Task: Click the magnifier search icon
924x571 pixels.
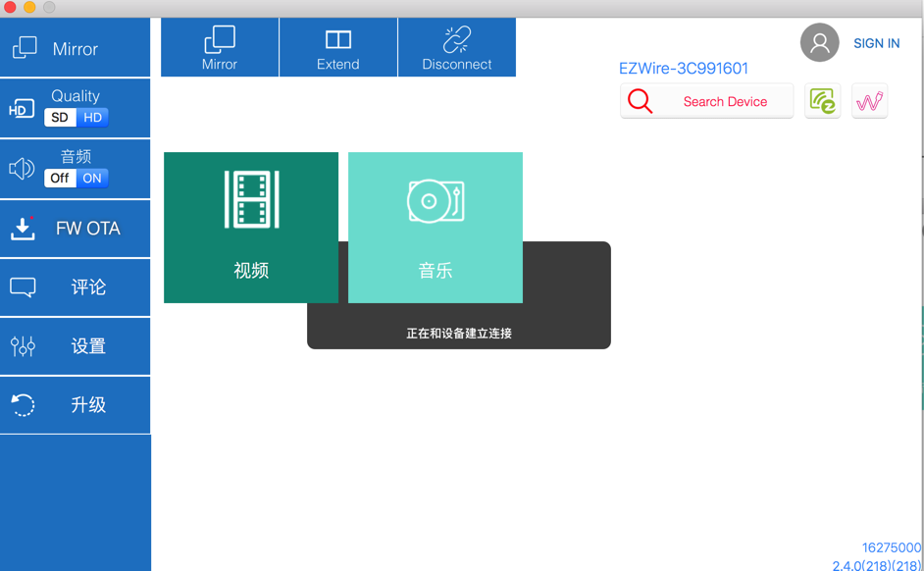Action: [640, 101]
